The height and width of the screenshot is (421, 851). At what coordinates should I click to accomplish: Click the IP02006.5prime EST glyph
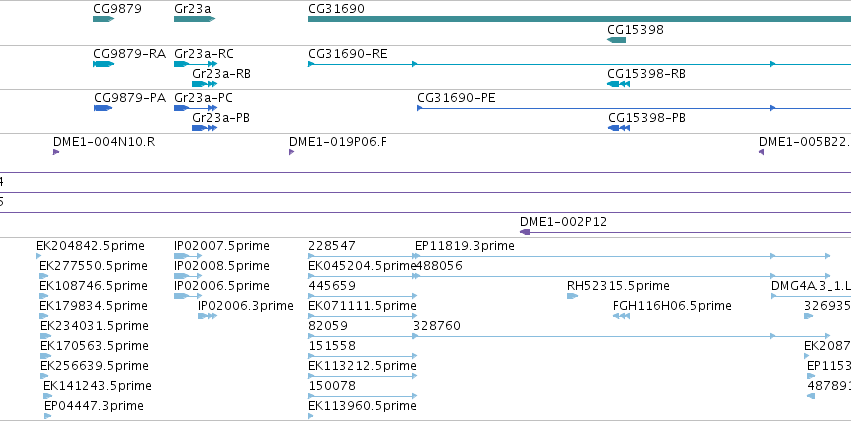point(188,296)
